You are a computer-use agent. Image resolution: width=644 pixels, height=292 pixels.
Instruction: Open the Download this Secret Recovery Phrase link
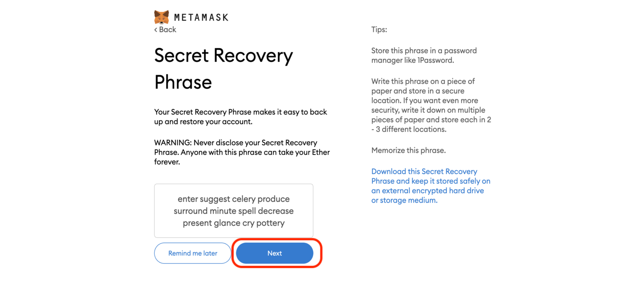pos(431,186)
